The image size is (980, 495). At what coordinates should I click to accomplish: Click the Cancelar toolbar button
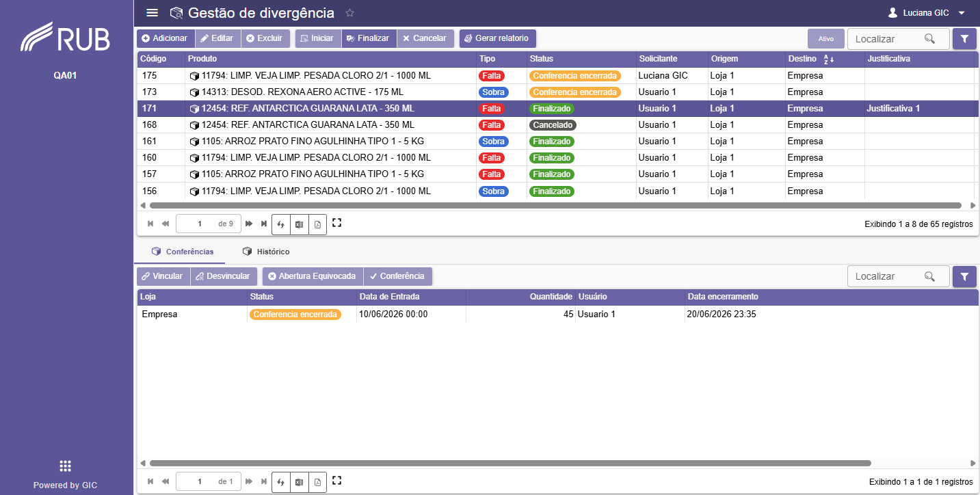pos(425,38)
